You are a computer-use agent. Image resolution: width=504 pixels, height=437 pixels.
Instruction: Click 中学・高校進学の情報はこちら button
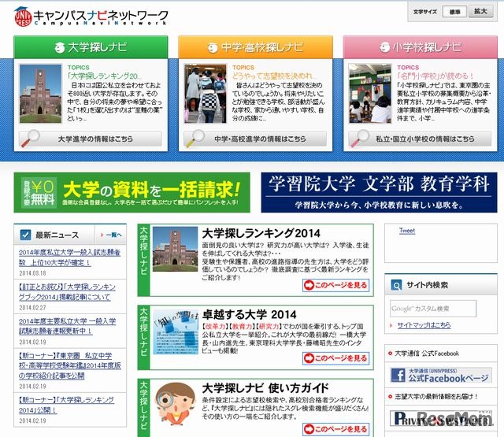pyautogui.click(x=255, y=139)
